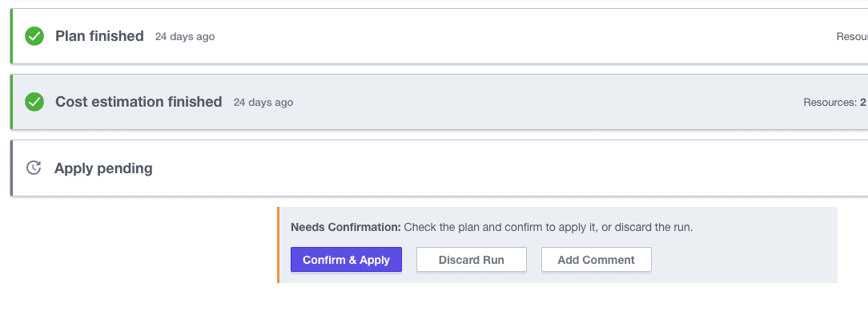The image size is (868, 328).
Task: Click the truncated Resources text in Plan row
Action: click(852, 37)
